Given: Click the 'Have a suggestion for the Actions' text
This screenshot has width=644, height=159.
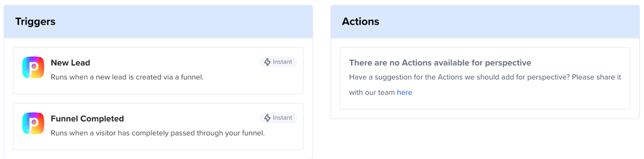Looking at the screenshot, I should click(x=485, y=77).
